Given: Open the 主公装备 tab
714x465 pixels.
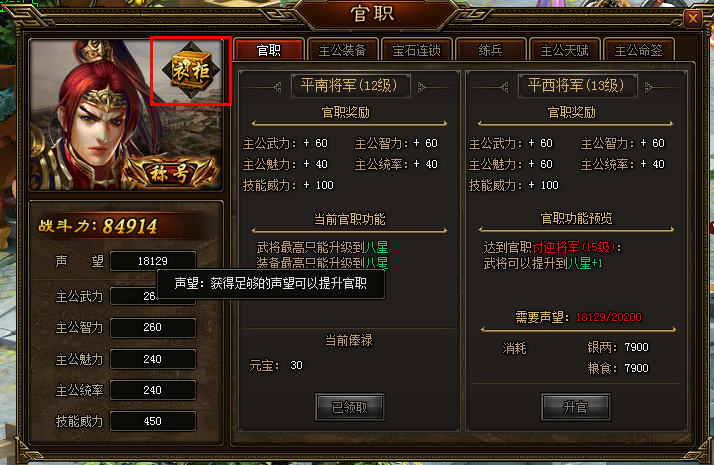Looking at the screenshot, I should (342, 50).
